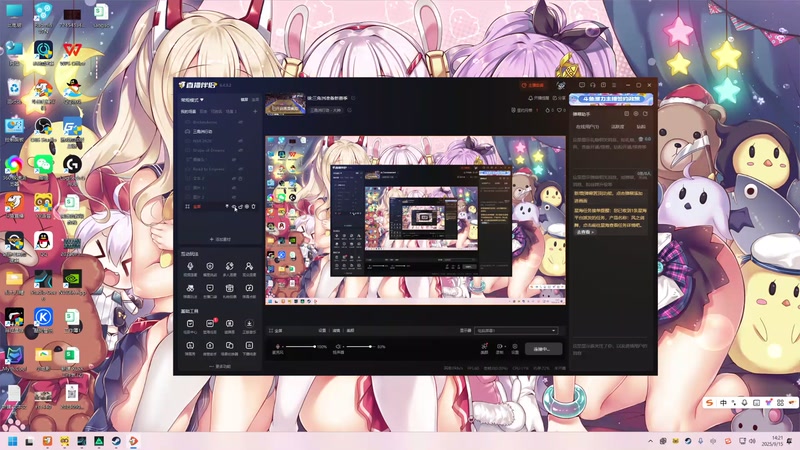
Task: Click the share icon next to reminder
Action: point(555,98)
